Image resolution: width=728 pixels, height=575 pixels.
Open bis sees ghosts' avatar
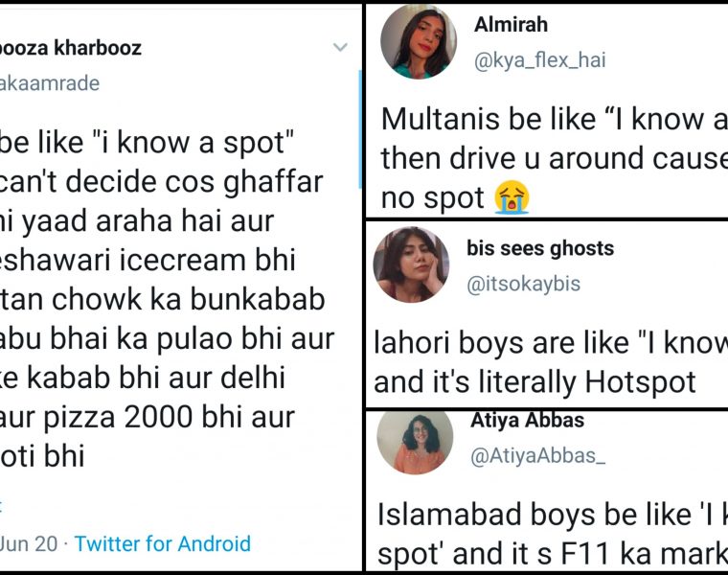coord(410,264)
